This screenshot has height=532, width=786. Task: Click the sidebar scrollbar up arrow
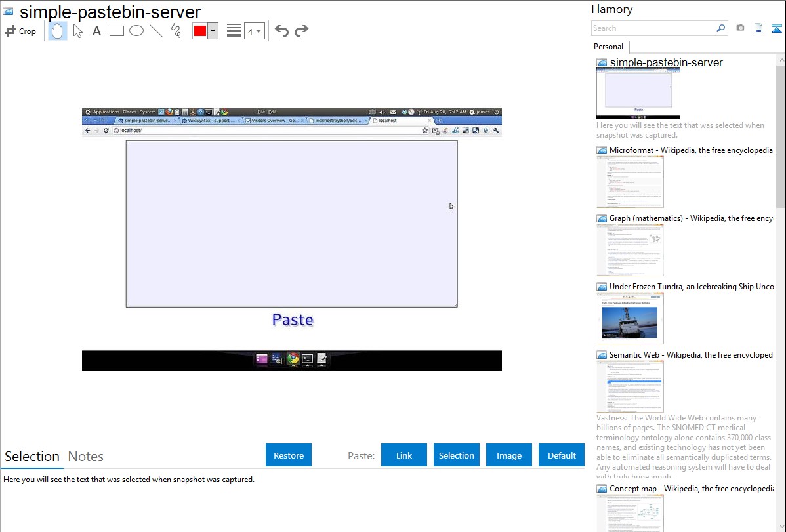point(781,60)
